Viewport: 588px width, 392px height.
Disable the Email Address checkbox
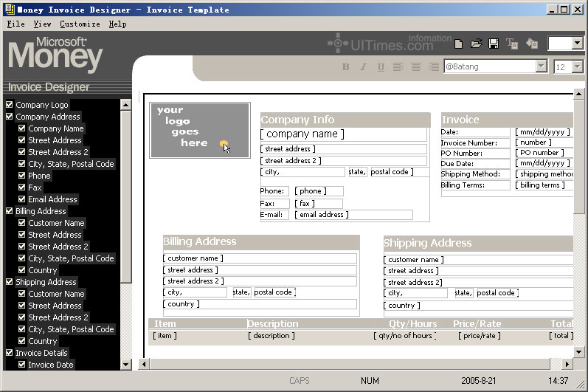[x=21, y=199]
